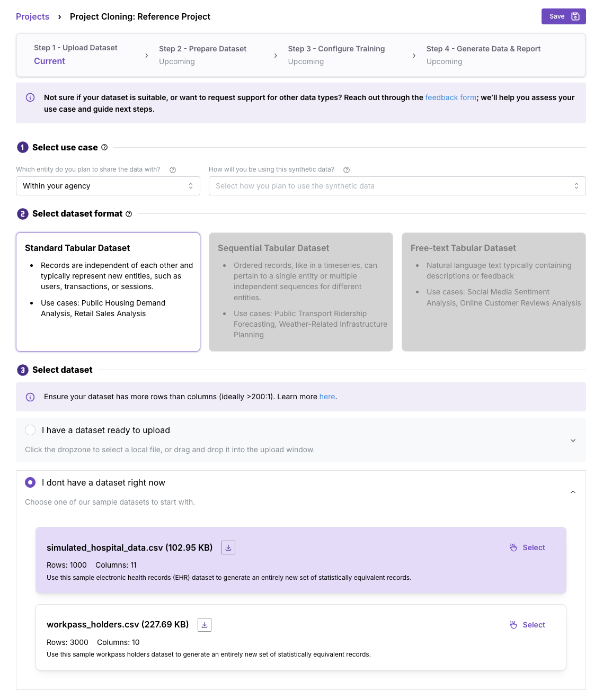The height and width of the screenshot is (700, 603).
Task: Go to Step 3 - Configure Training
Action: (336, 55)
